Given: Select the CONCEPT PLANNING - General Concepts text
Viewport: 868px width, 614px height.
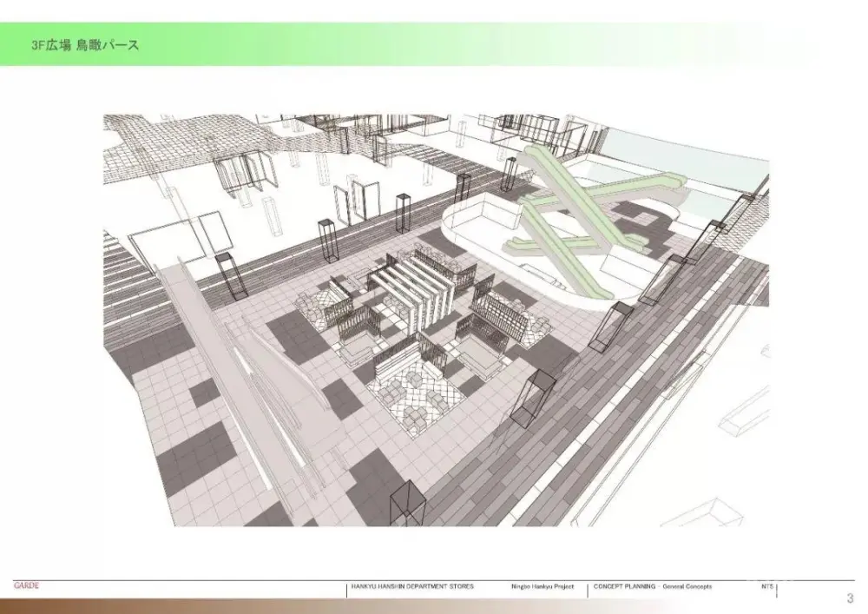Looking at the screenshot, I should point(651,587).
